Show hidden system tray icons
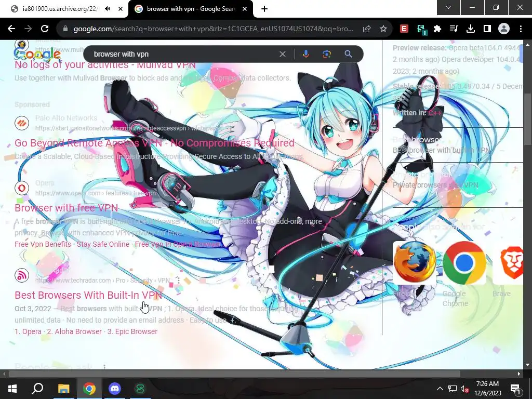This screenshot has width=532, height=399. [440, 389]
